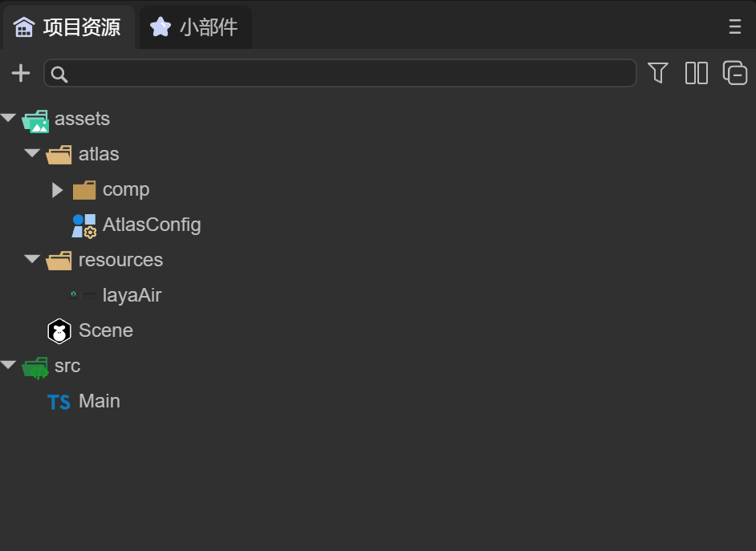Switch to the 项目资源 tab
This screenshot has width=756, height=551.
coord(68,27)
